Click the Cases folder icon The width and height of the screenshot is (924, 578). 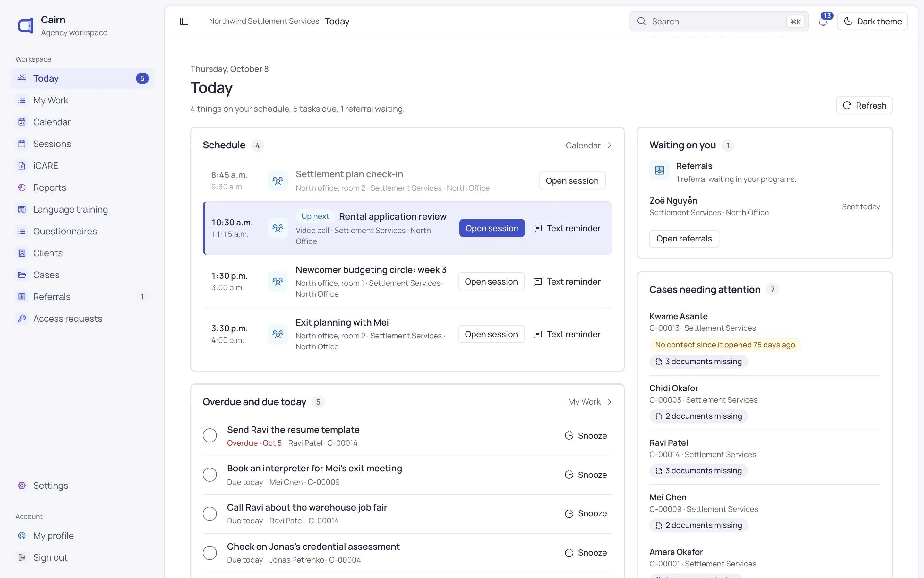(22, 275)
